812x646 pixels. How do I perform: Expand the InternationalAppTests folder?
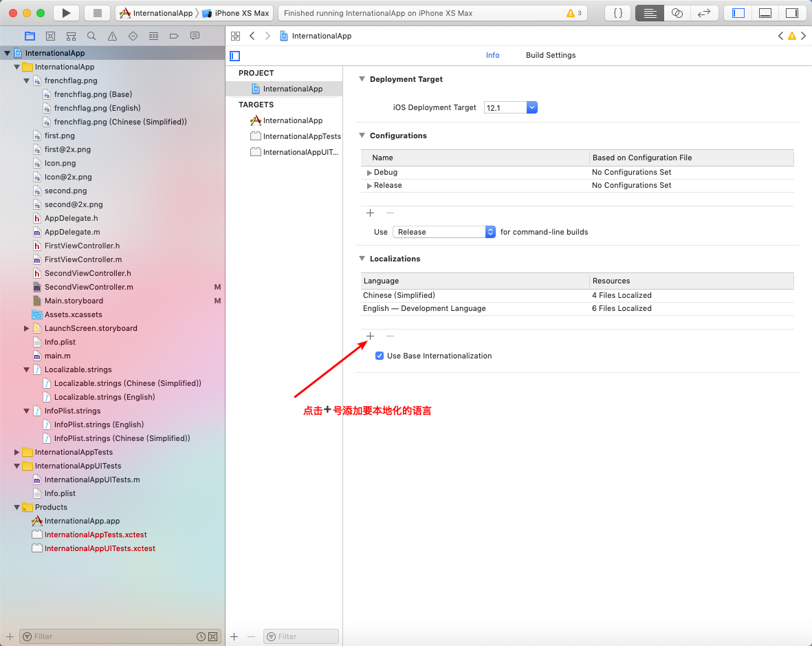(x=17, y=452)
